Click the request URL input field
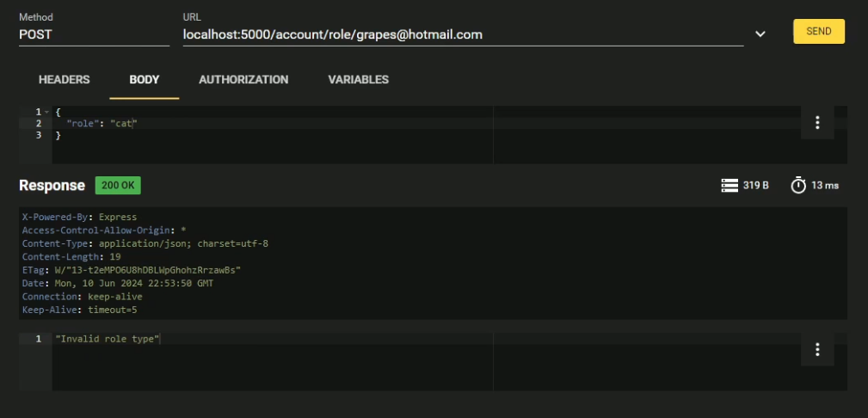 click(x=462, y=34)
